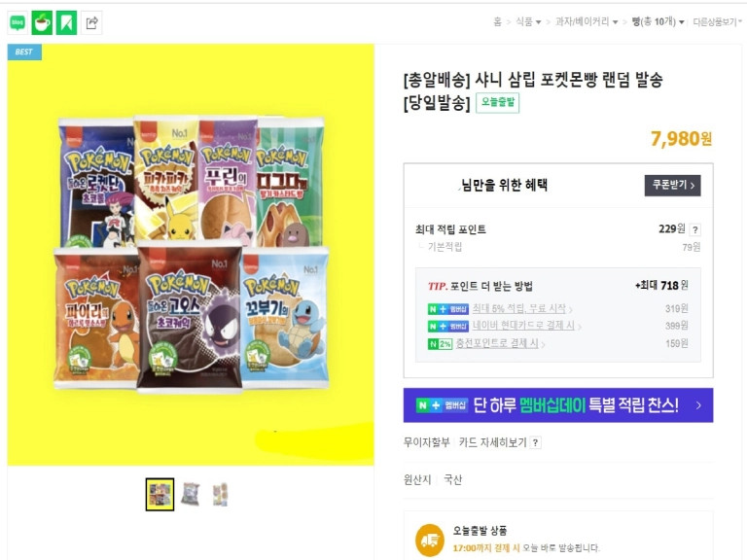This screenshot has height=560, width=747.
Task: Expand the 식품 category dropdown
Action: (x=528, y=22)
